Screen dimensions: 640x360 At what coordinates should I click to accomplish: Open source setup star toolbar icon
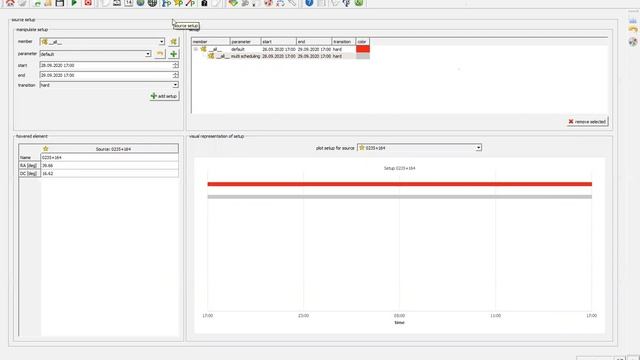(178, 3)
